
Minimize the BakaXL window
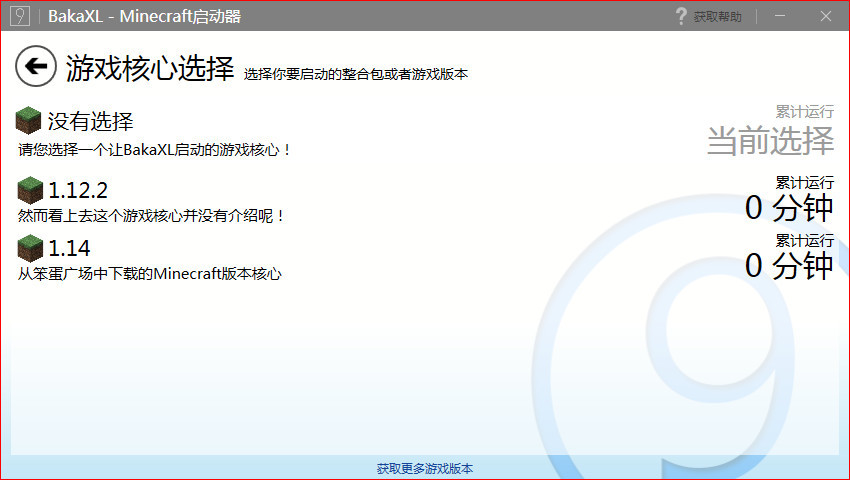pos(780,16)
